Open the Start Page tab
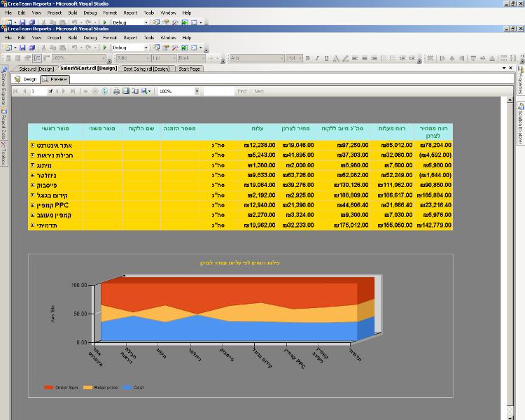Image resolution: width=525 pixels, height=420 pixels. [x=189, y=69]
